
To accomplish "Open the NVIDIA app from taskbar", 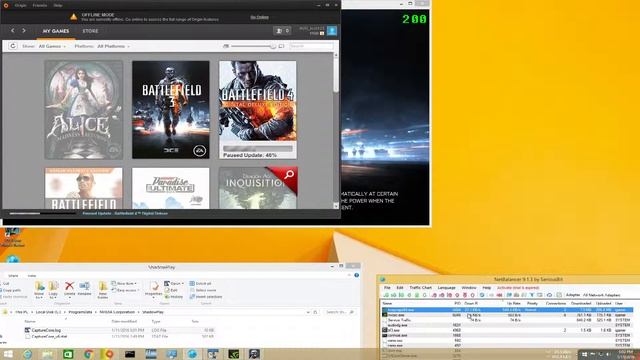I will (x=233, y=354).
